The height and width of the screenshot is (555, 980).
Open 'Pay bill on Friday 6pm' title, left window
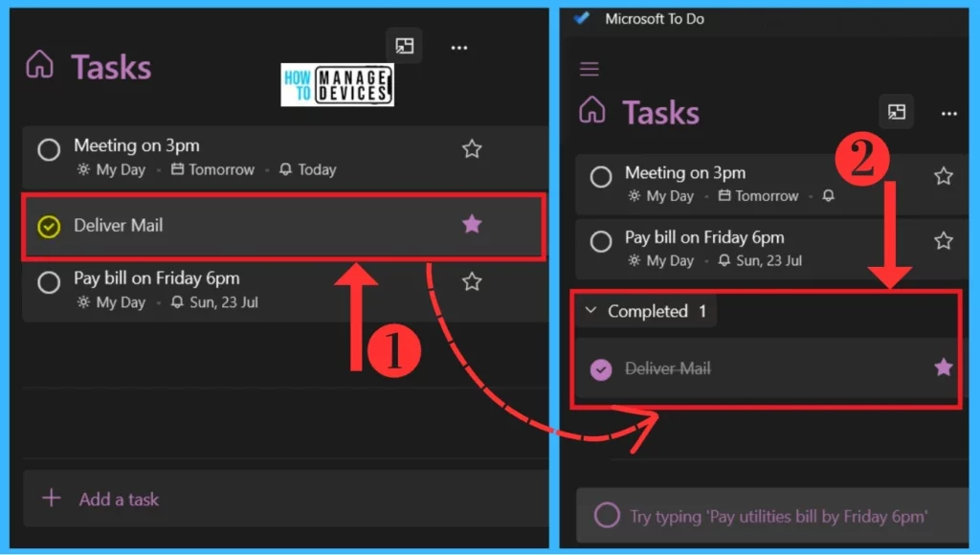pos(157,278)
